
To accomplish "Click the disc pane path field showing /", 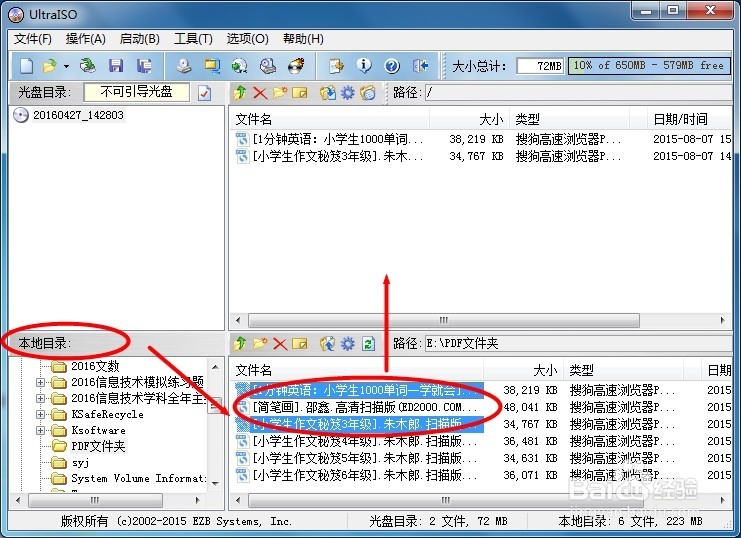I will [578, 92].
